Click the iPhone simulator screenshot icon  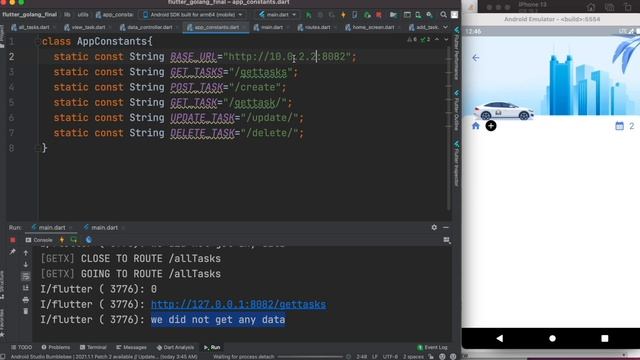[609, 7]
